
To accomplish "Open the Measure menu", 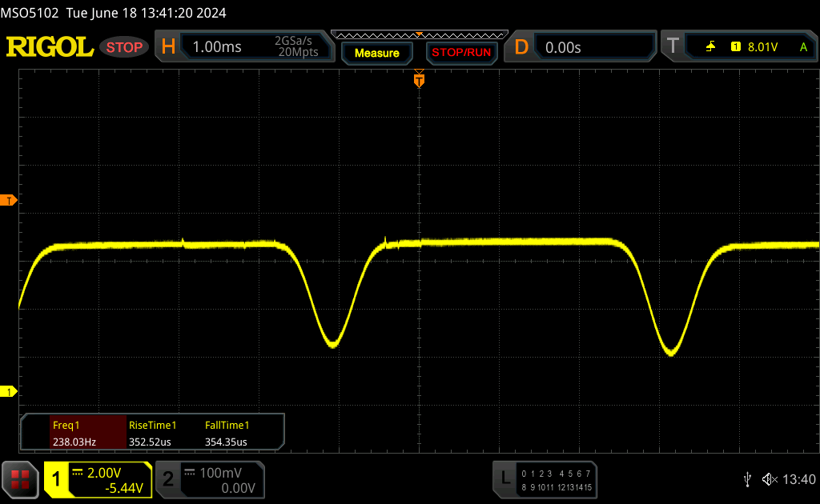I will (x=377, y=54).
